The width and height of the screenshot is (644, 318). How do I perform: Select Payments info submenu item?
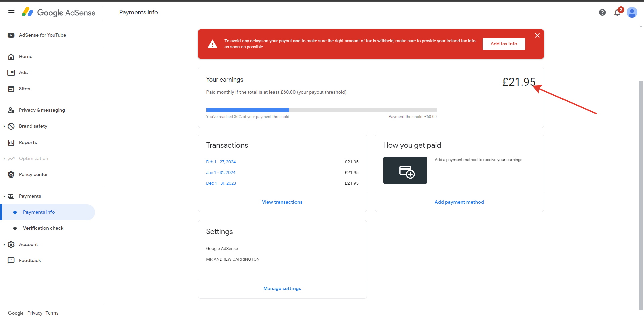point(48,212)
